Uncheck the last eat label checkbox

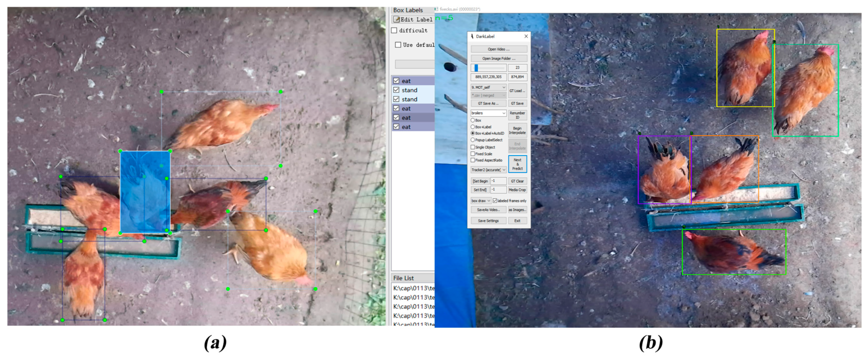(x=396, y=127)
